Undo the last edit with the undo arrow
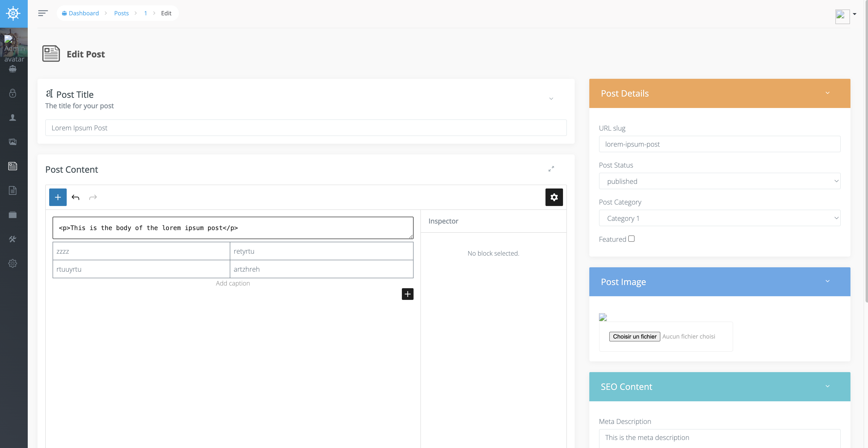The height and width of the screenshot is (448, 868). [x=75, y=197]
